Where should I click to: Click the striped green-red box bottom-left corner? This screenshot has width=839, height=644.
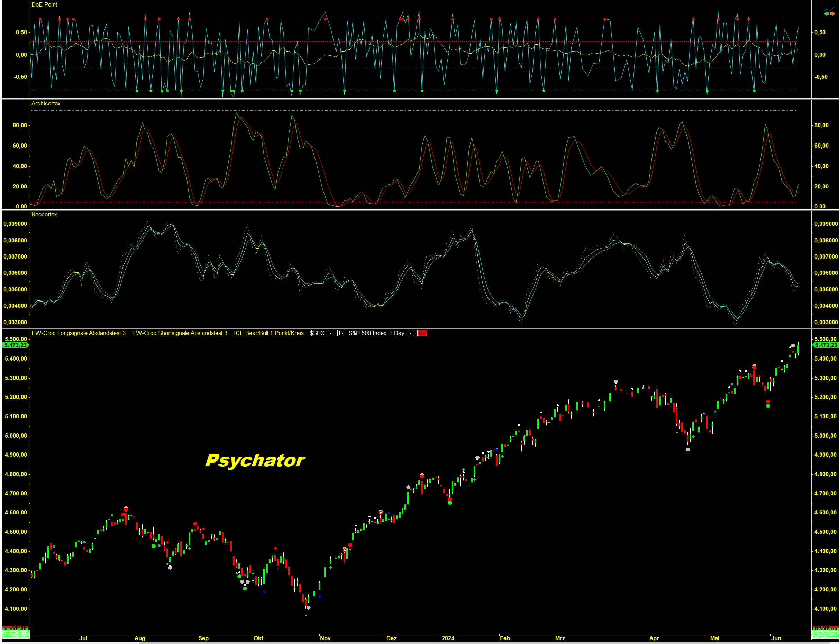pyautogui.click(x=15, y=633)
